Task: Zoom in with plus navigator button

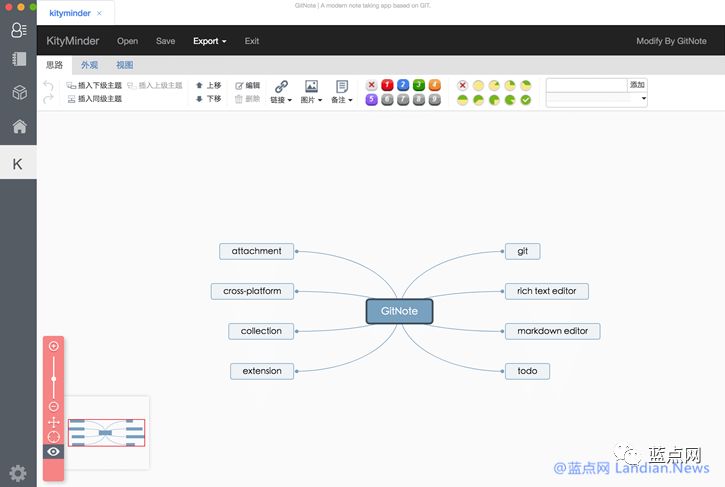Action: pyautogui.click(x=54, y=345)
